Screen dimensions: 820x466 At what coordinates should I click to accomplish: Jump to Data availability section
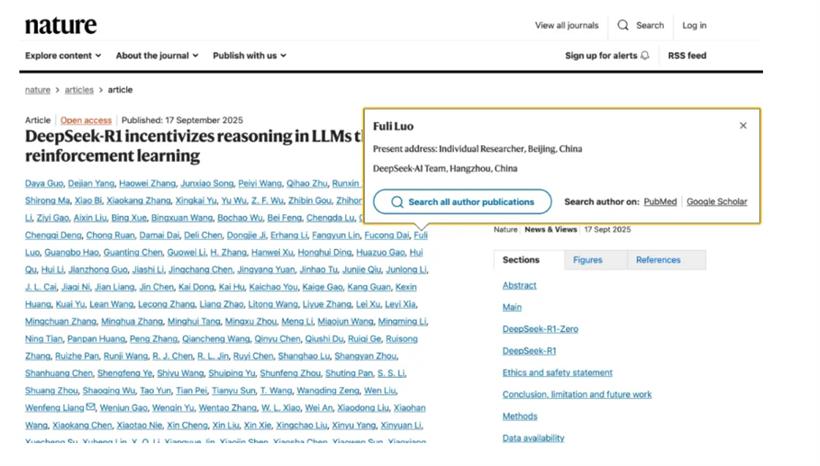(x=533, y=438)
